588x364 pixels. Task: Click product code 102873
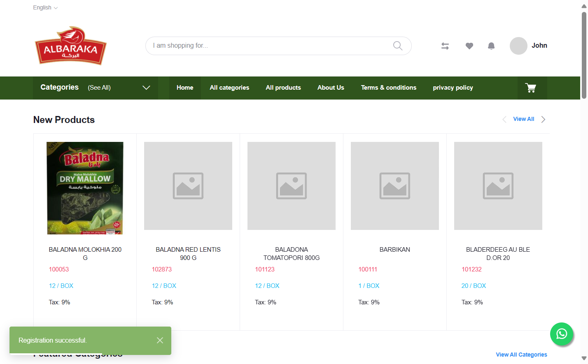click(x=162, y=269)
